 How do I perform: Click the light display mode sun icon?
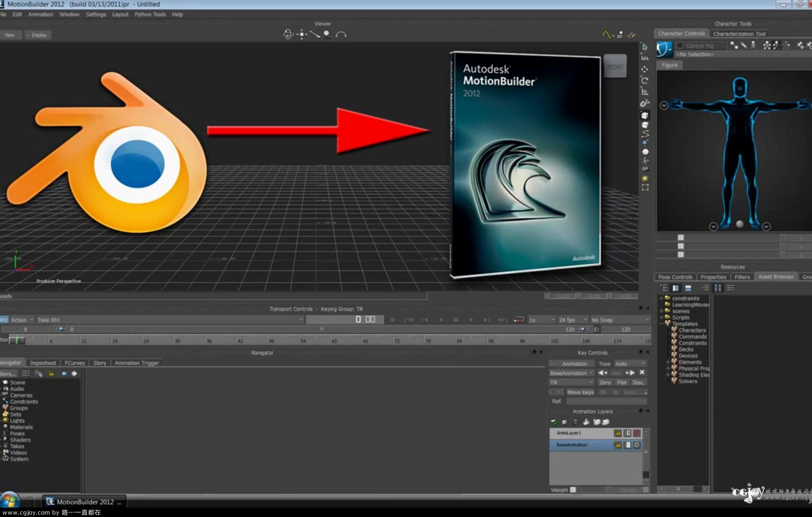(645, 179)
